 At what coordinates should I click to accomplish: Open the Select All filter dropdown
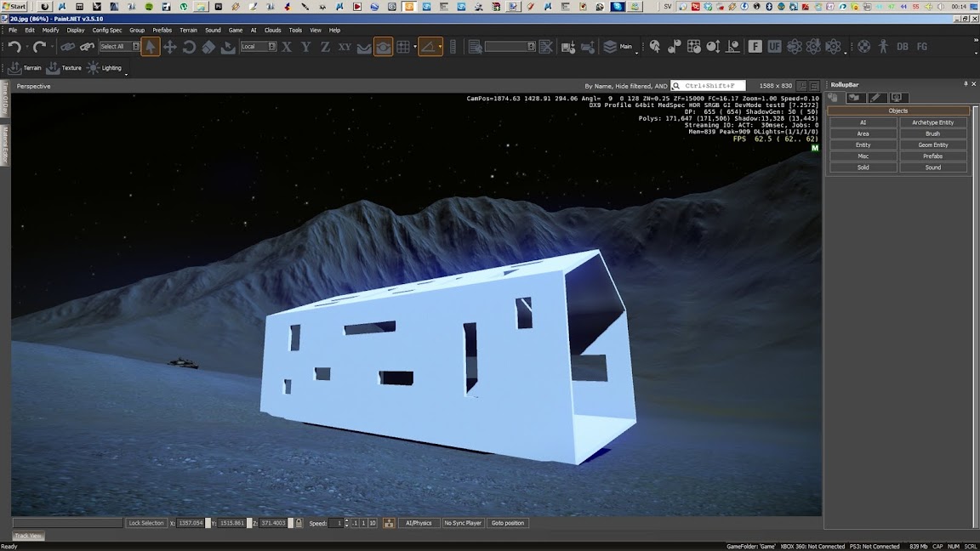(x=119, y=47)
